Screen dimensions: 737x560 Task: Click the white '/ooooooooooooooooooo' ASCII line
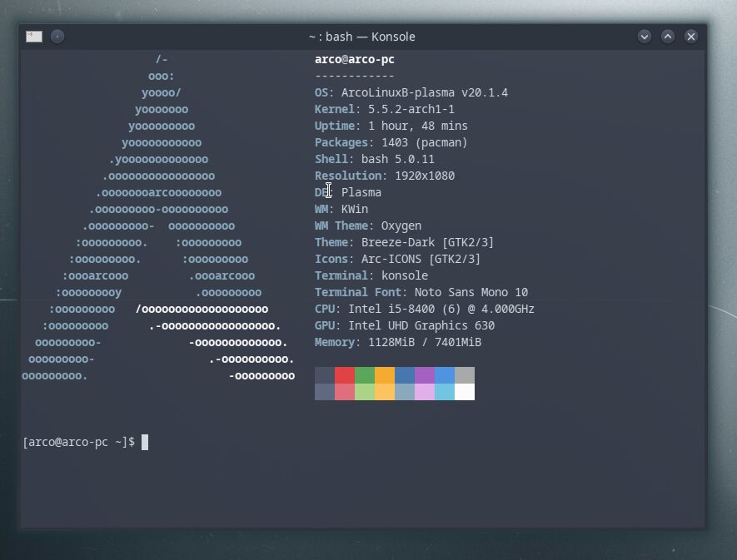pos(202,310)
